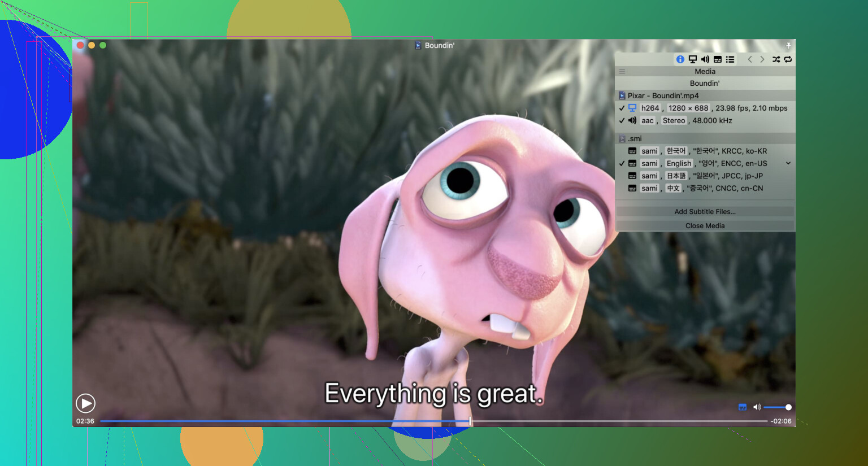Expand the English subtitle row chevron
The width and height of the screenshot is (868, 466).
click(788, 163)
